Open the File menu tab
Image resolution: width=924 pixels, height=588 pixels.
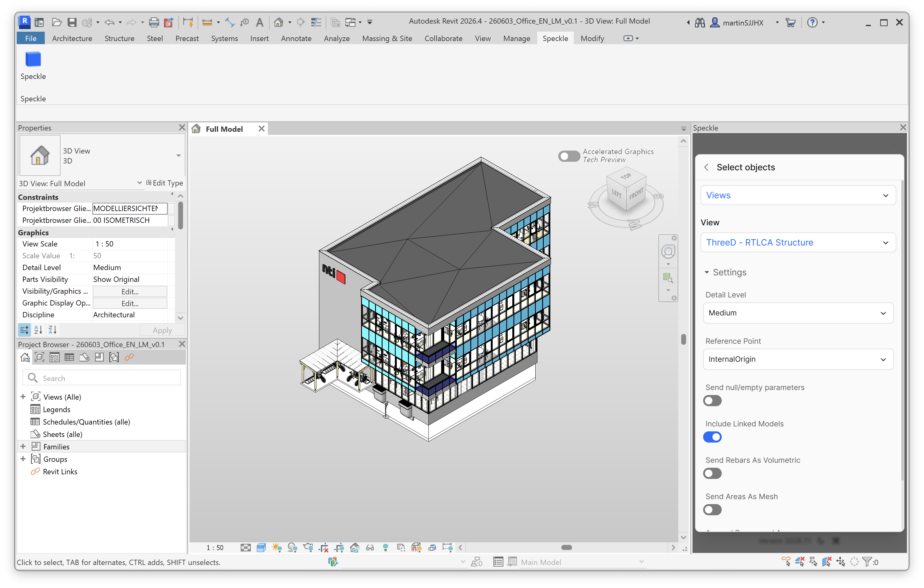click(x=31, y=38)
